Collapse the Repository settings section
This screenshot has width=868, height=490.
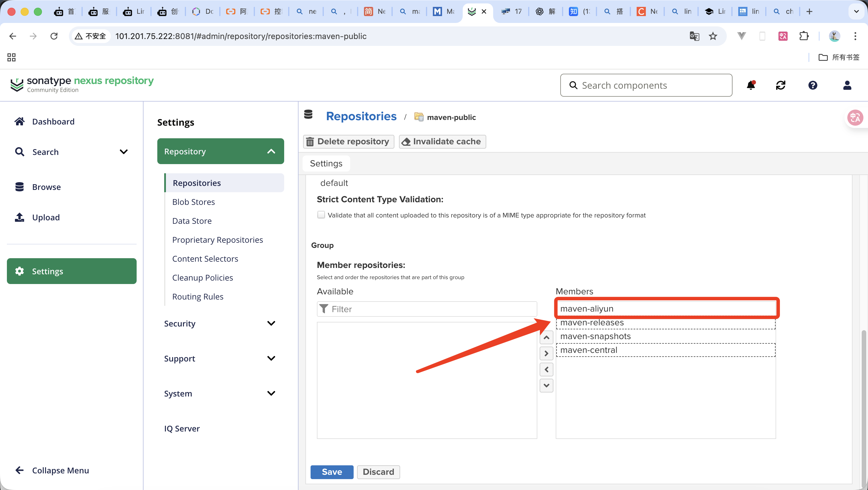271,151
